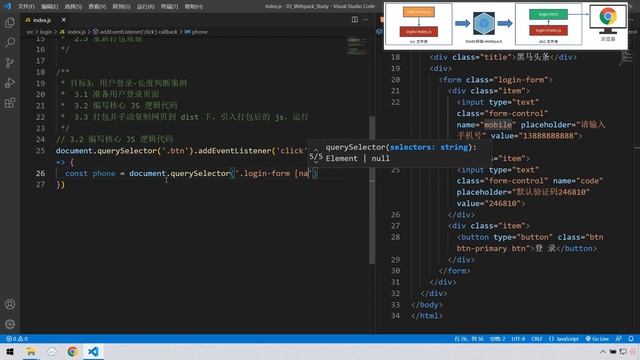Open Chrome from the taskbar

point(72,351)
